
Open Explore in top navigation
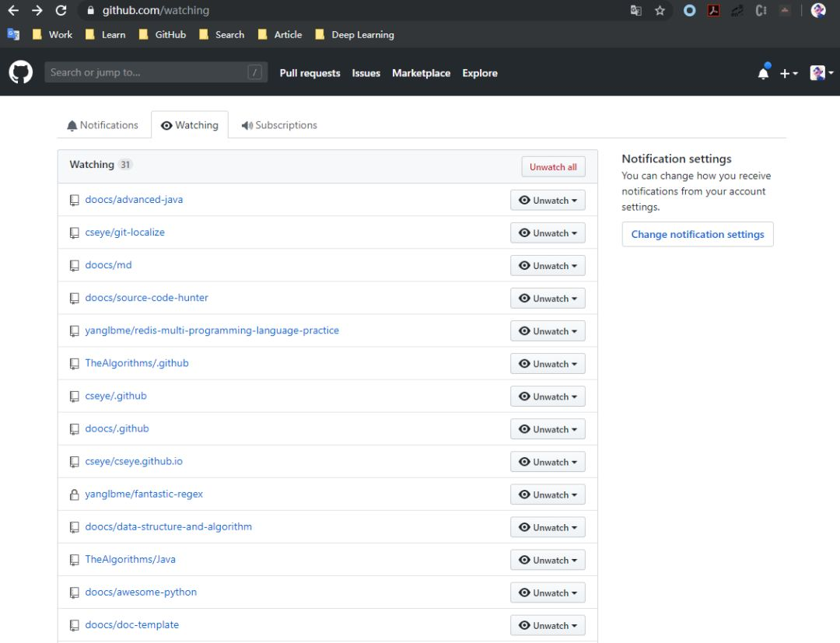[x=480, y=73]
